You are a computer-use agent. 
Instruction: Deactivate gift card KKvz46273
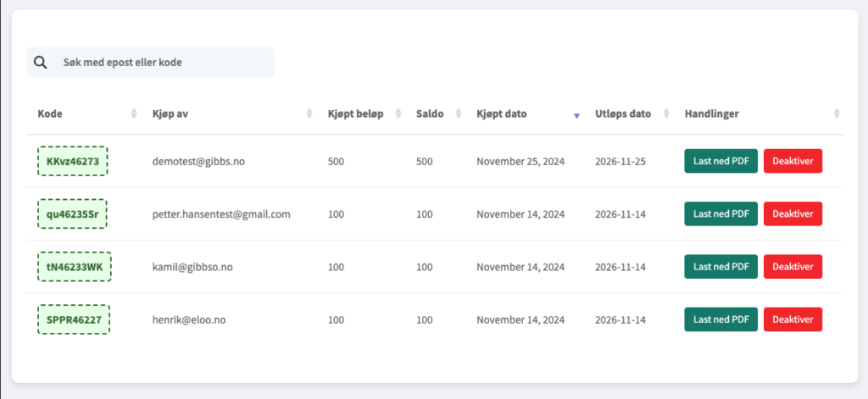pos(793,161)
